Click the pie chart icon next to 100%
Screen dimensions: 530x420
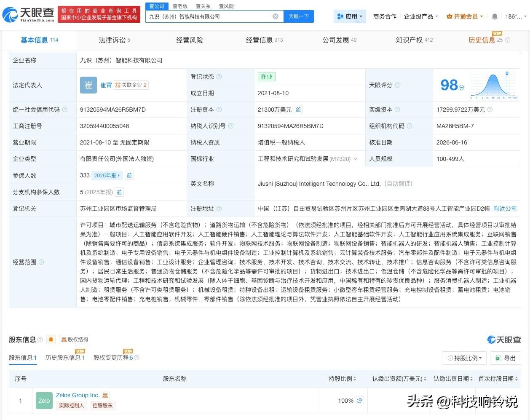tap(359, 401)
